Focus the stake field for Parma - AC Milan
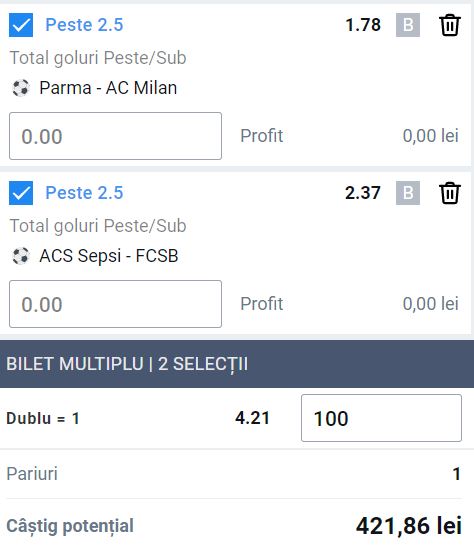This screenshot has height=548, width=474. (x=115, y=136)
